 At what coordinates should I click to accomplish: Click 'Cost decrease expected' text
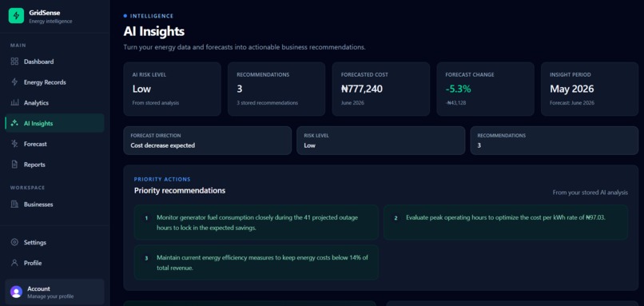point(163,145)
